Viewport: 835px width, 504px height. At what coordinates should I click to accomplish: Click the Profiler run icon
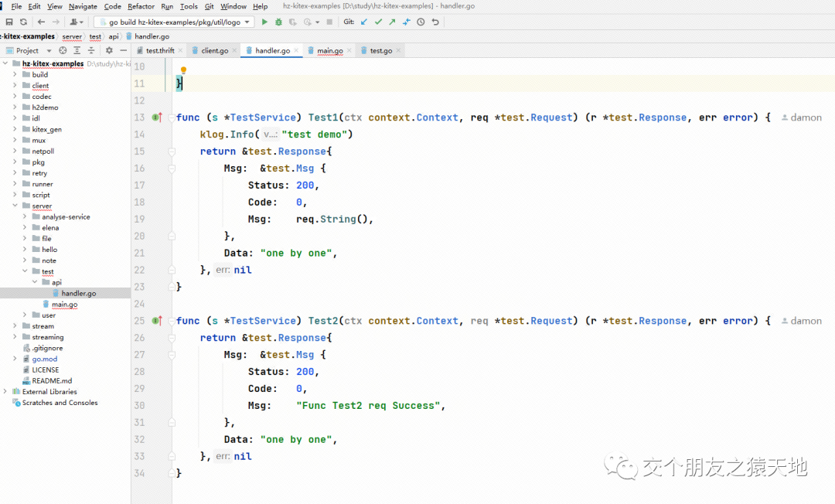307,22
